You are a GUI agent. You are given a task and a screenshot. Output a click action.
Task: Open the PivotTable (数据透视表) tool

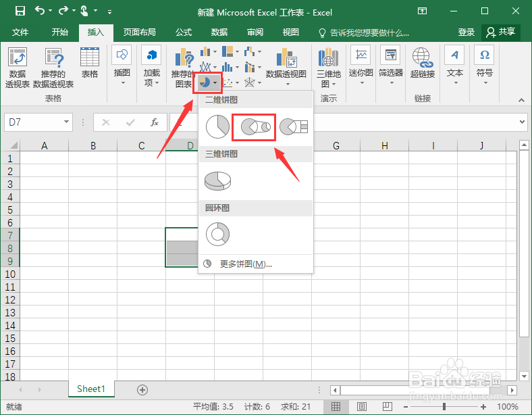18,68
